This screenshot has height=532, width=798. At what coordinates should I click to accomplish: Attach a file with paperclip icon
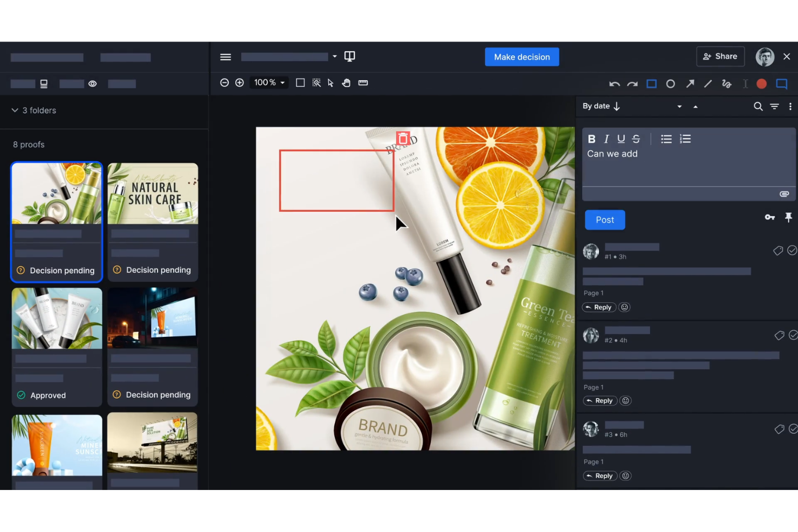click(784, 194)
